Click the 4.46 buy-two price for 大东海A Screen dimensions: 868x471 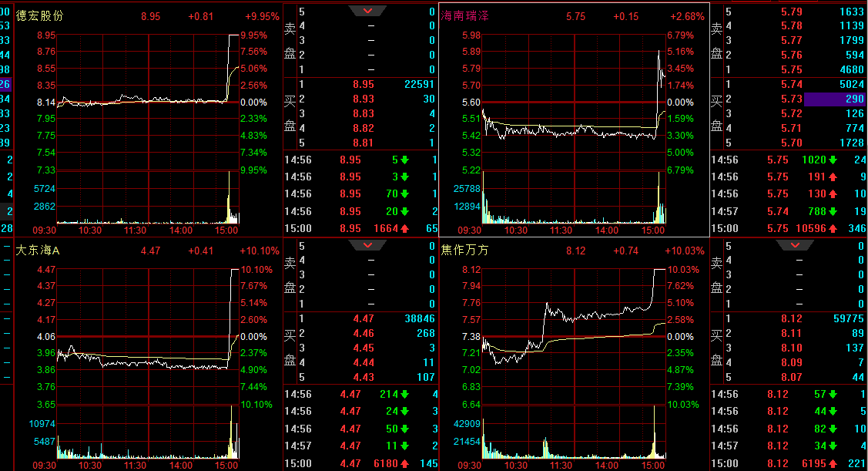(x=364, y=333)
